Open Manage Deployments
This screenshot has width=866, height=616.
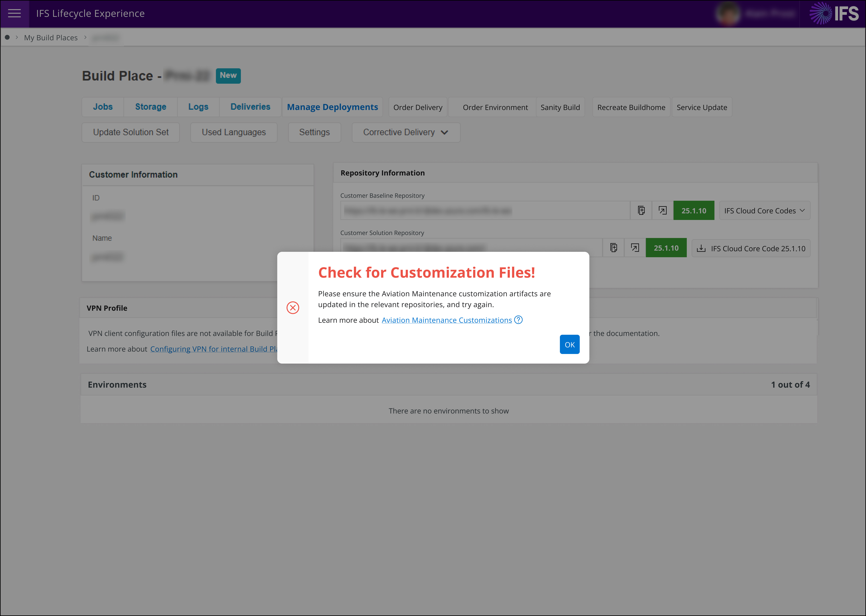pos(332,107)
